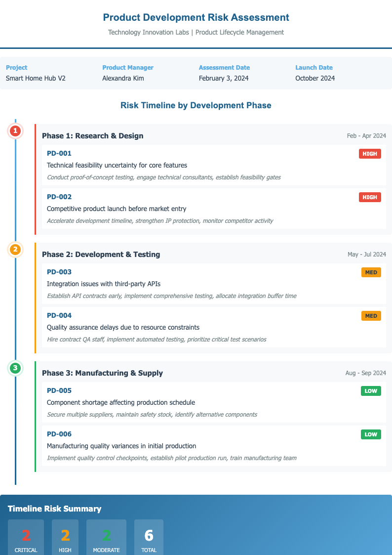Image resolution: width=392 pixels, height=555 pixels.
Task: Click 'Technical feasibility uncertainty for core features'
Action: (117, 165)
